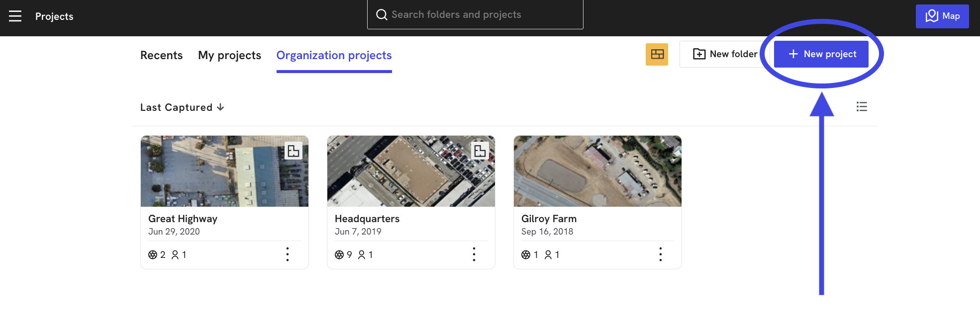The image size is (980, 325).
Task: Click the search magnifier icon
Action: (382, 14)
